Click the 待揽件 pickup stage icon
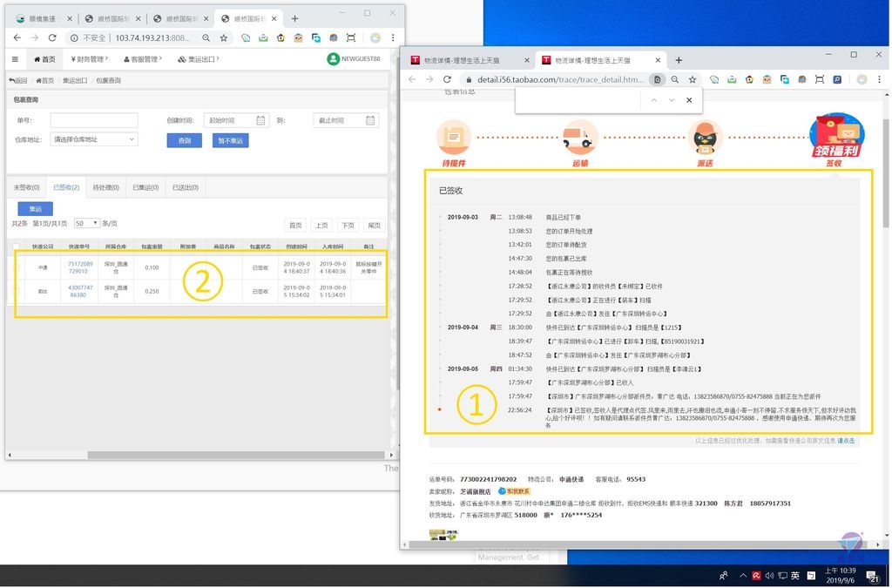Screen dimensions: 892x588 [453, 137]
